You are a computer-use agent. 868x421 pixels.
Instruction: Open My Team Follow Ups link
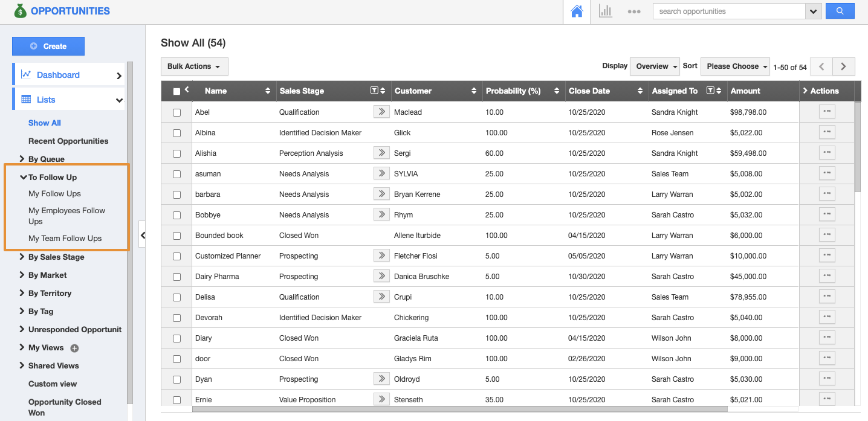[65, 238]
